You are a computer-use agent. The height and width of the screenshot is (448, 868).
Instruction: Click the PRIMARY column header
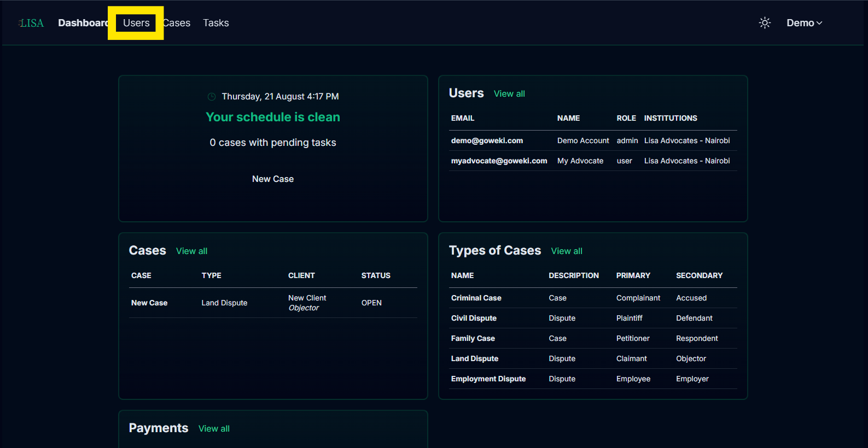click(x=633, y=276)
